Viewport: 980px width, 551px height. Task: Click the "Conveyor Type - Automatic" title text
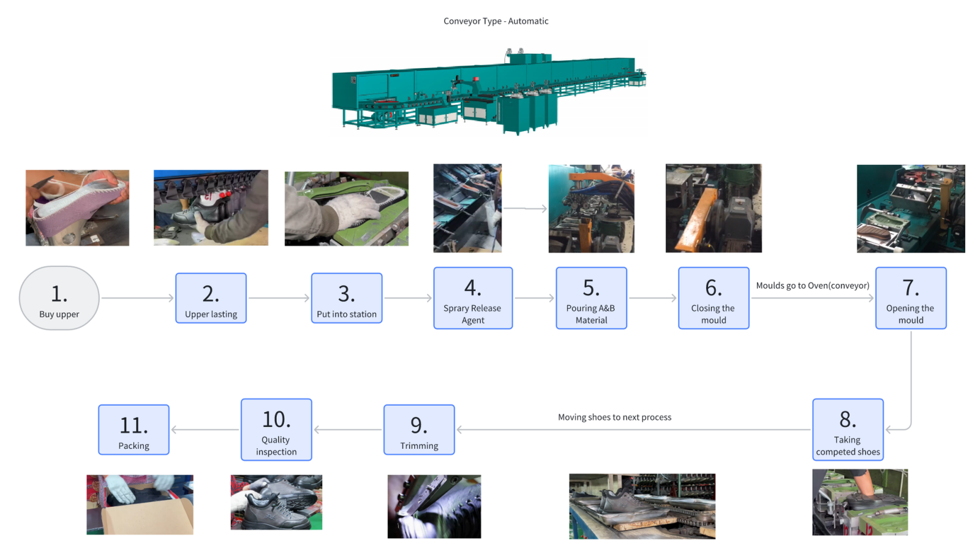coord(496,21)
